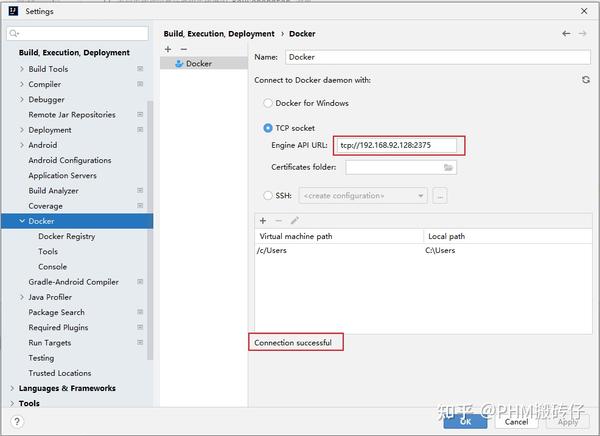
Task: Click the refresh connection icon
Action: coord(585,80)
